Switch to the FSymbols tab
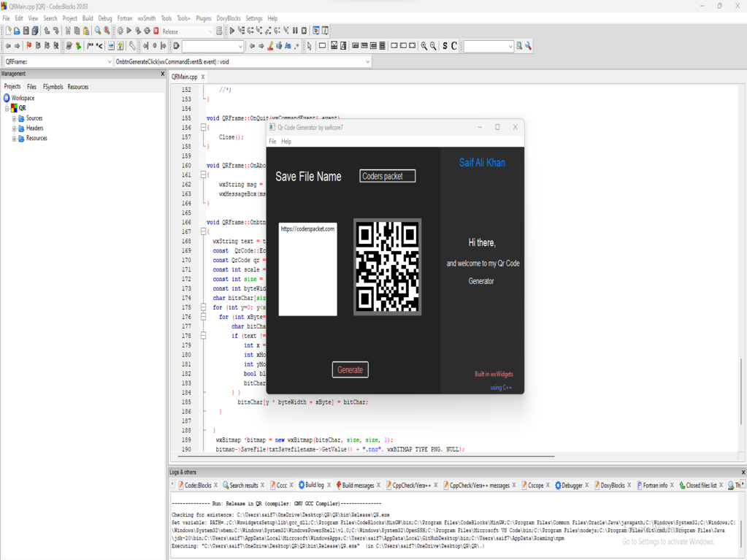This screenshot has height=560, width=747. click(x=53, y=87)
